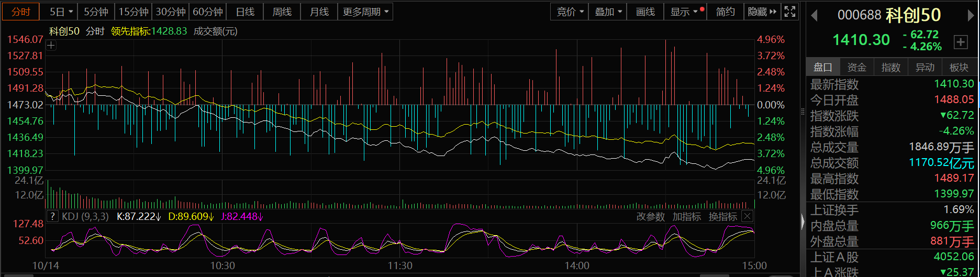Collapse the right panel using splitter arrow
The image size is (980, 277).
tap(803, 223)
